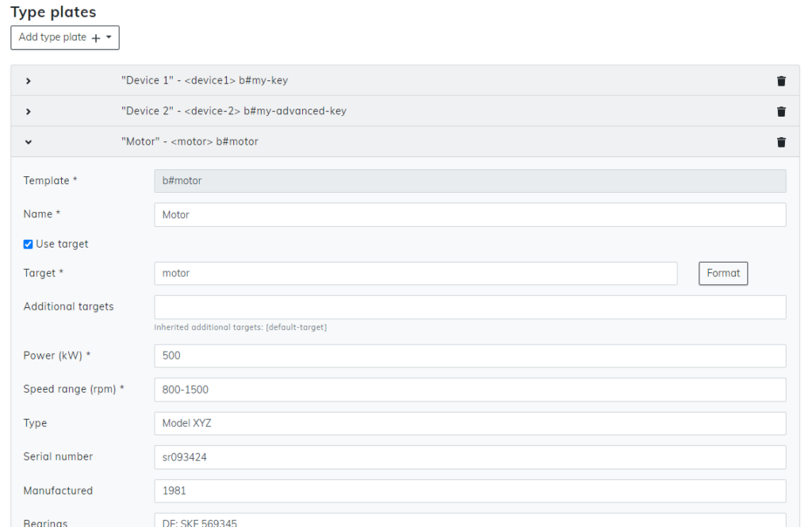Click the Additional targets label
This screenshot has height=527, width=812.
click(x=68, y=307)
